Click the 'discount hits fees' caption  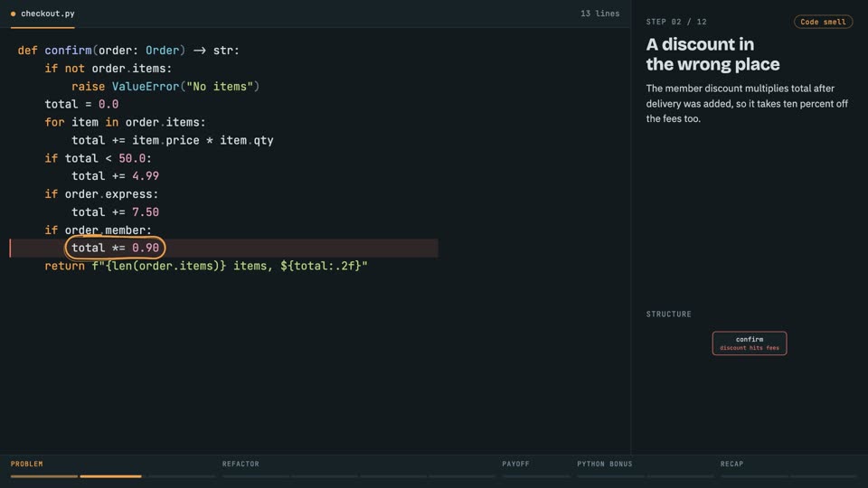[x=749, y=348]
